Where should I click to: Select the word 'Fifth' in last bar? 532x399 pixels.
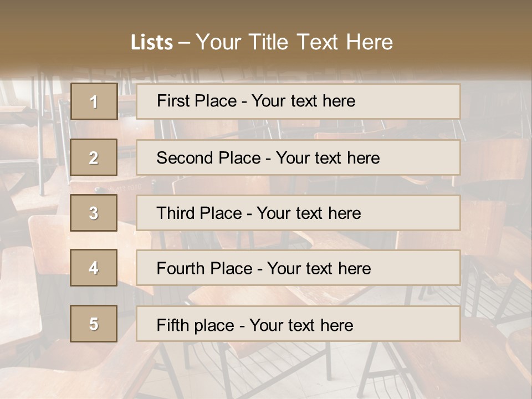173,325
